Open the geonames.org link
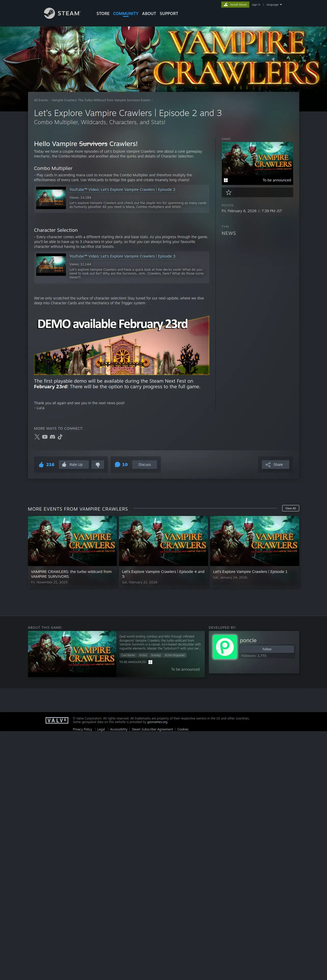This screenshot has width=327, height=980. (157, 722)
